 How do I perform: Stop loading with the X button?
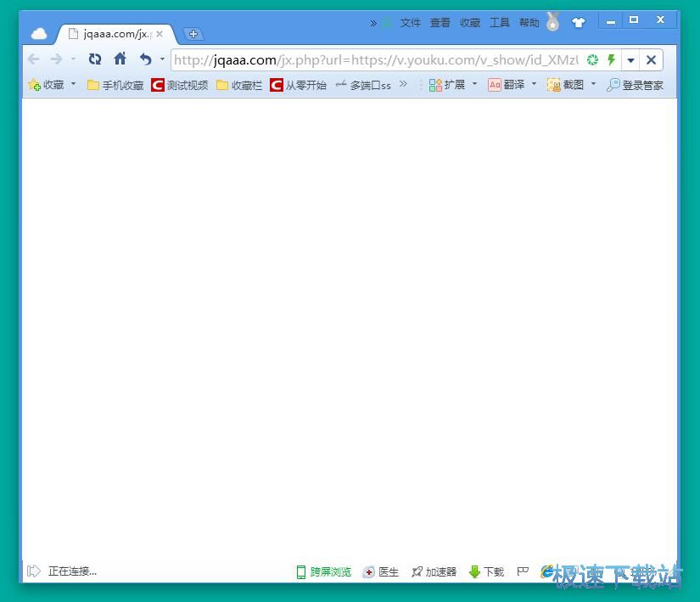(x=651, y=59)
